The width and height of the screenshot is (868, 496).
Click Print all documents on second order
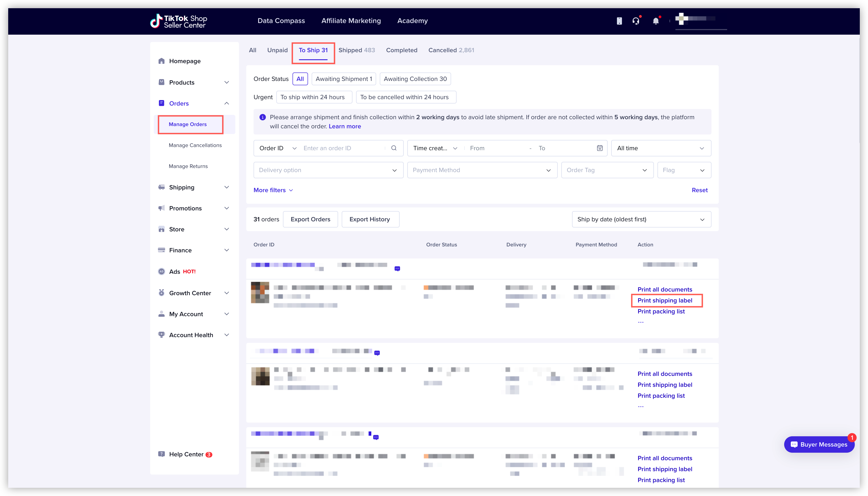click(x=665, y=374)
